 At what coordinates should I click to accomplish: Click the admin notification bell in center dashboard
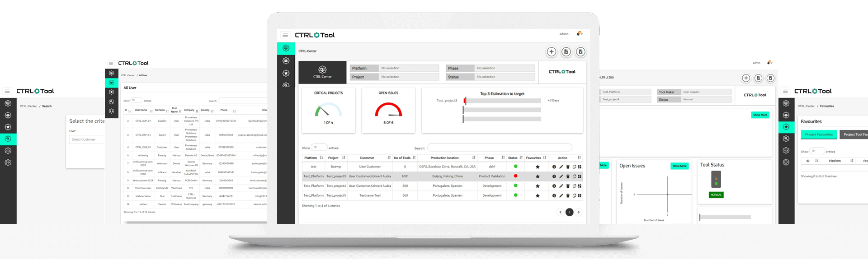[x=579, y=34]
